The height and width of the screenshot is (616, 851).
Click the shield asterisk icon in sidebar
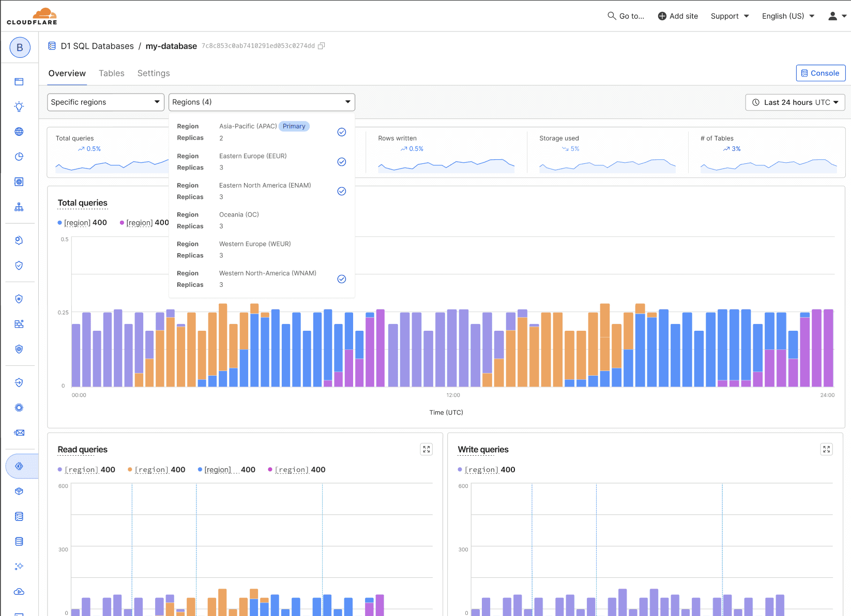pyautogui.click(x=19, y=299)
